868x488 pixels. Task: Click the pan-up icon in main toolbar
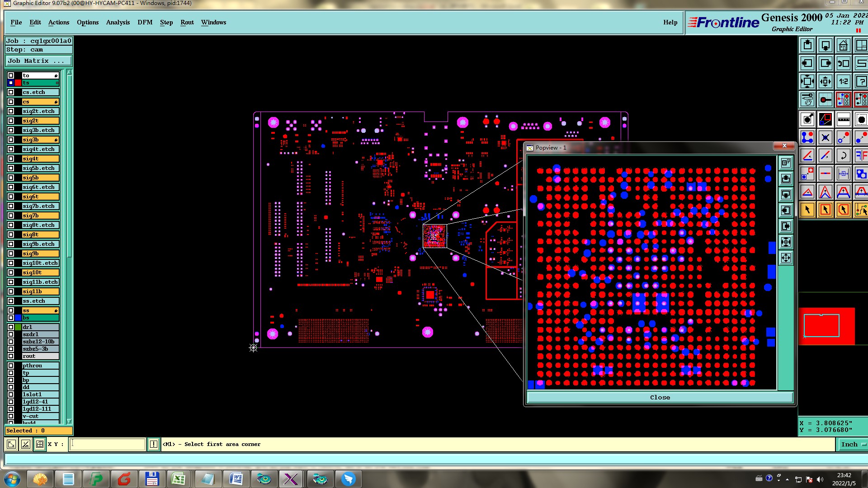808,46
